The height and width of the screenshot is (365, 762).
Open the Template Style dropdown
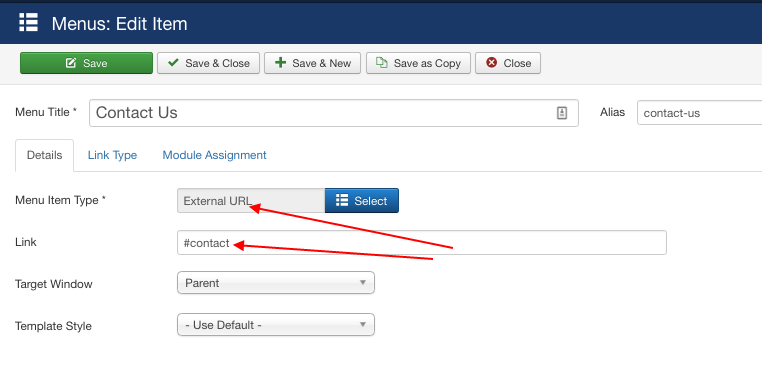[x=276, y=325]
